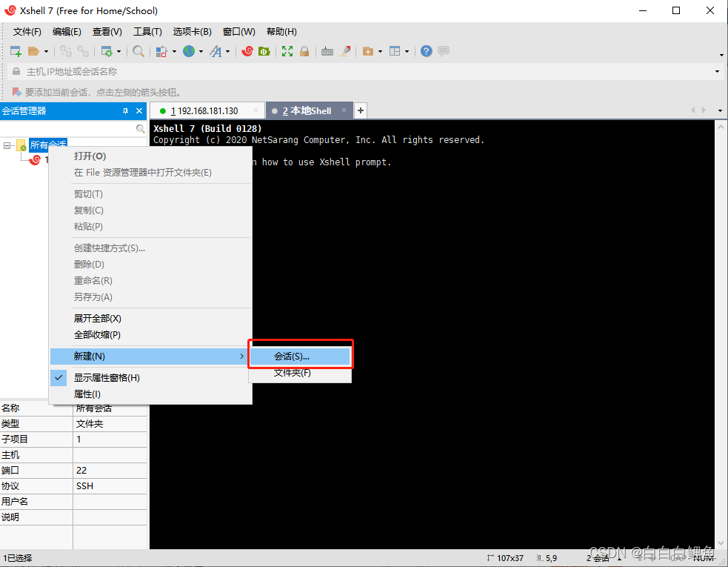Click the terminal vertical scrollbar
The height and width of the screenshot is (567, 728).
721,334
